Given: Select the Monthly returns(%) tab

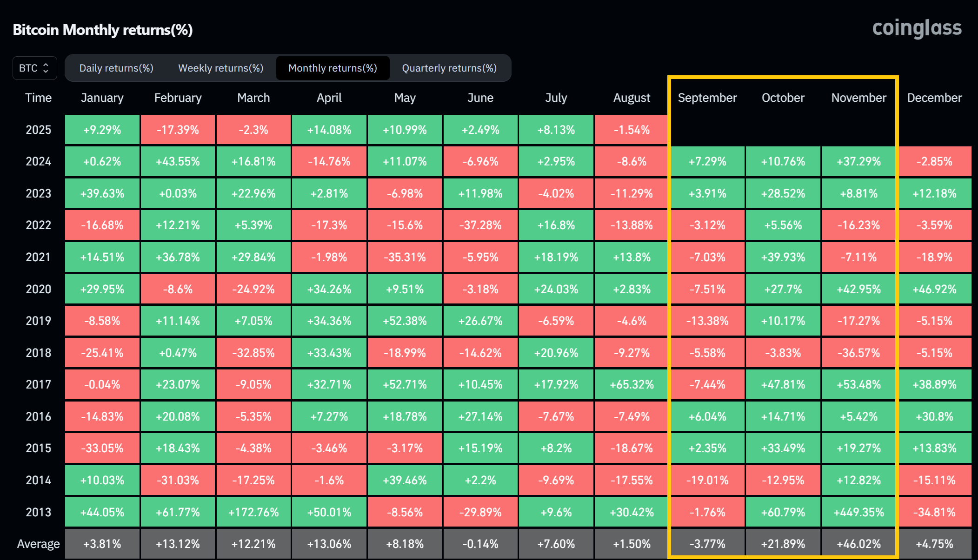Looking at the screenshot, I should [333, 68].
